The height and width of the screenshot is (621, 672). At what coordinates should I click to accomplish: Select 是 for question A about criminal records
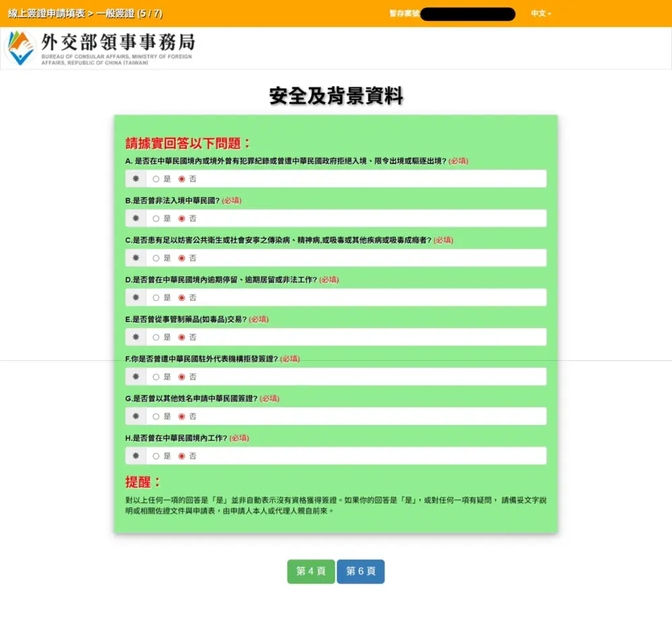pyautogui.click(x=155, y=179)
